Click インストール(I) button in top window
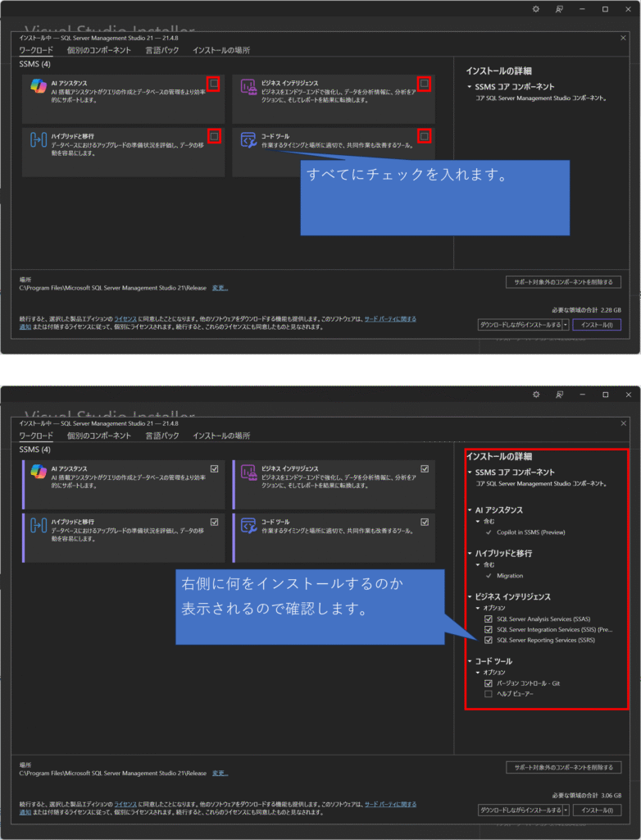This screenshot has height=840, width=641. [x=597, y=325]
